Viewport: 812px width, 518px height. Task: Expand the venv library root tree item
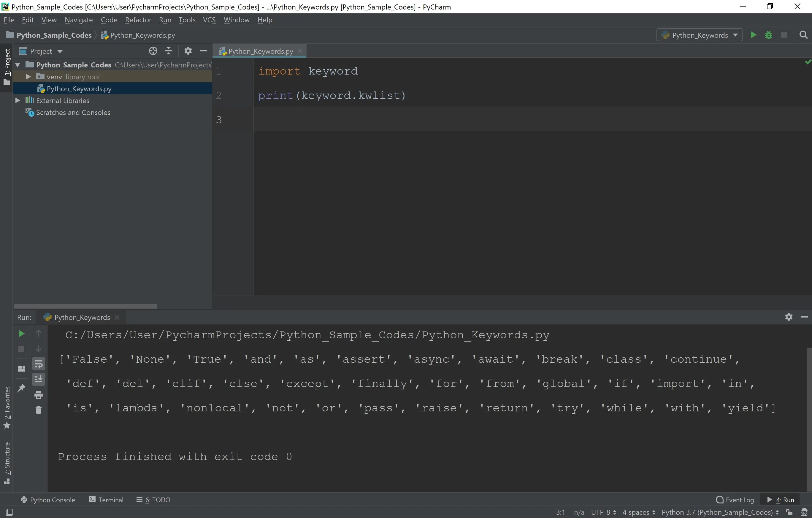pyautogui.click(x=28, y=76)
